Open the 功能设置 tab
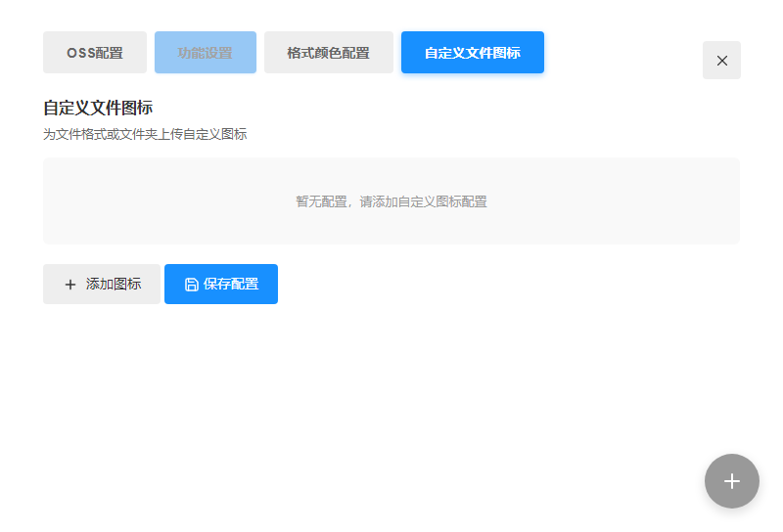The width and height of the screenshot is (783, 532). click(206, 53)
